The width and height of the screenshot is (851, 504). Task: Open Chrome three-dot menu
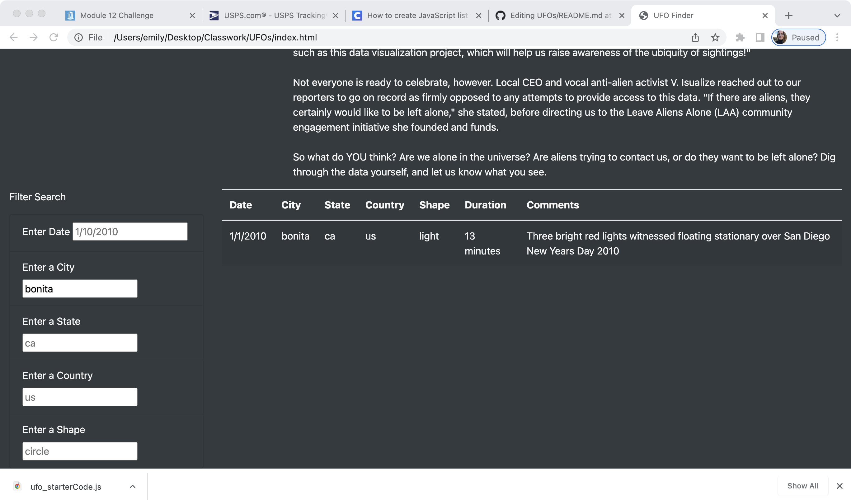pos(837,37)
